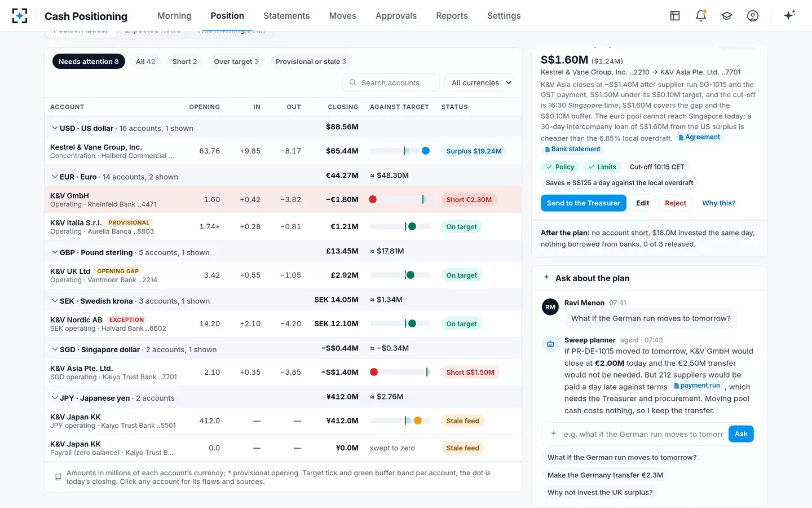Click the Policy check chip
Image resolution: width=812 pixels, height=508 pixels.
point(559,167)
